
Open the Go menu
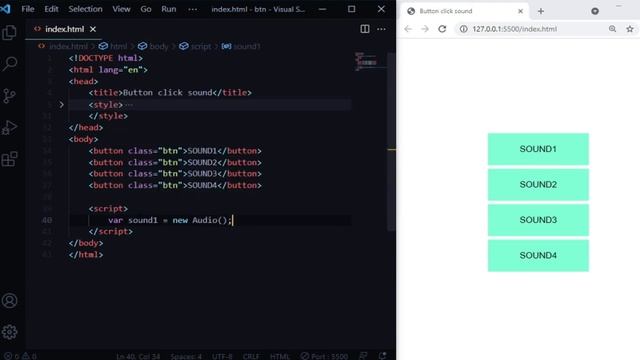pos(146,9)
